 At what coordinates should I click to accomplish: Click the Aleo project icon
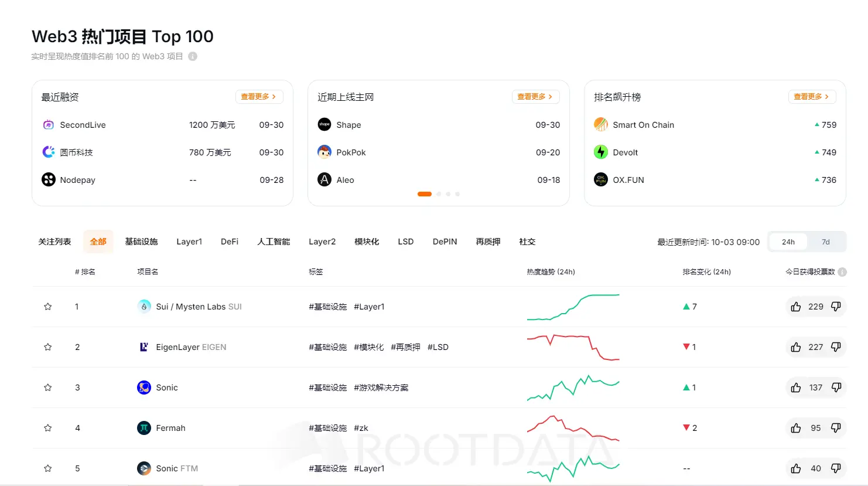pos(324,179)
